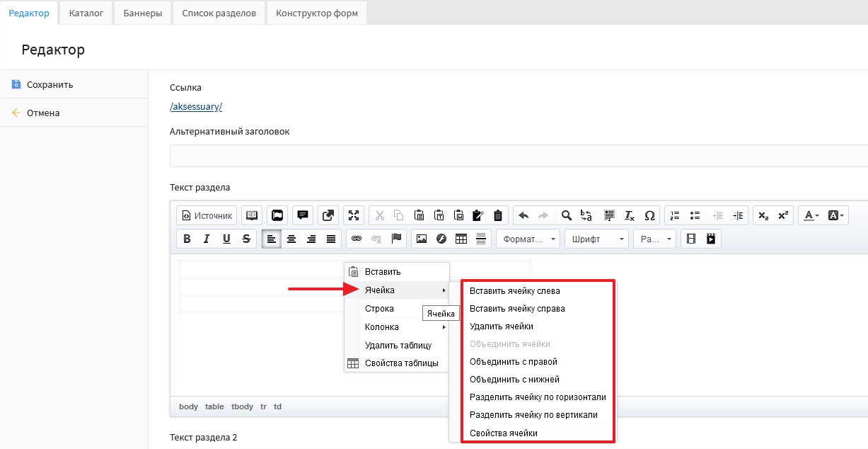Toggle italic text formatting
This screenshot has width=868, height=449.
(x=207, y=239)
